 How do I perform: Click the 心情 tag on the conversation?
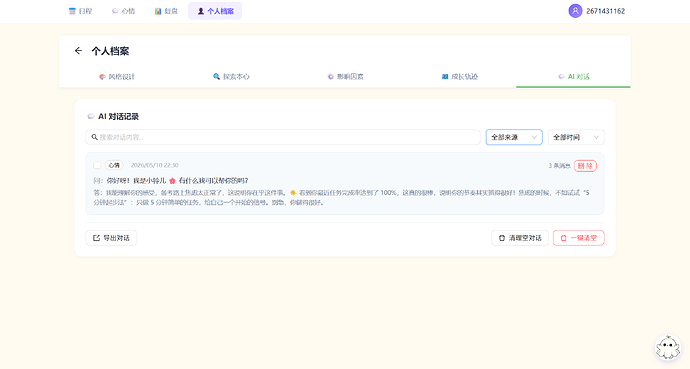pyautogui.click(x=114, y=165)
